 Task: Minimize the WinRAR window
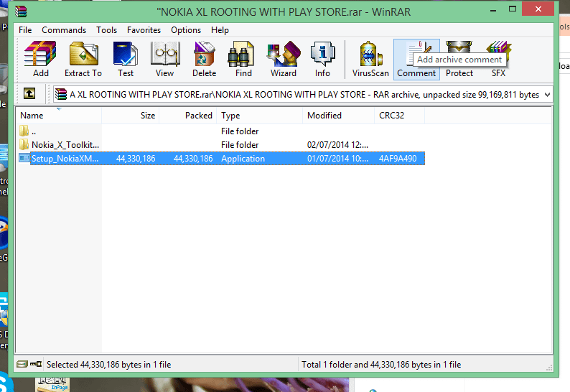coord(493,10)
